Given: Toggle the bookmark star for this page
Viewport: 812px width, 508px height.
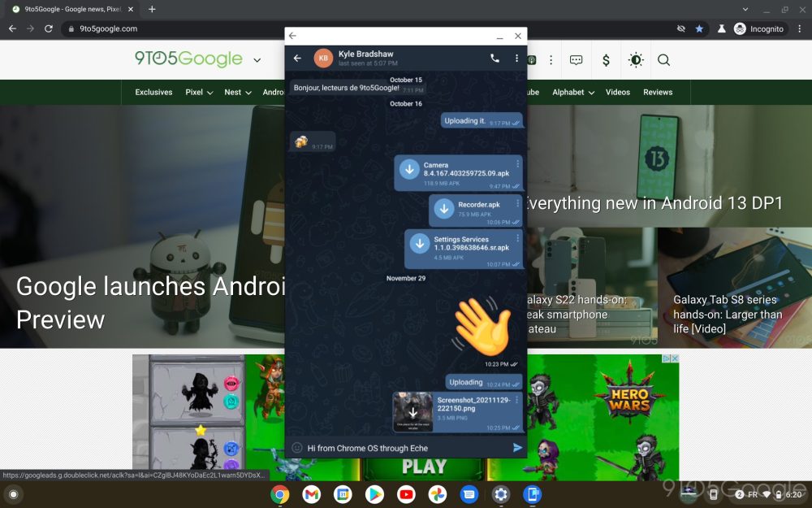Looking at the screenshot, I should pos(699,28).
